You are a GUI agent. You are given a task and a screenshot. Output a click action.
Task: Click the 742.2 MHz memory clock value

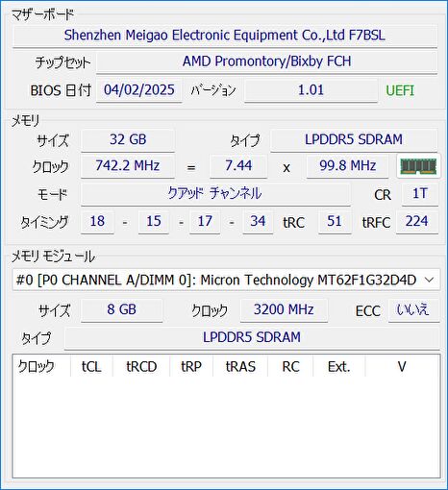pyautogui.click(x=128, y=166)
